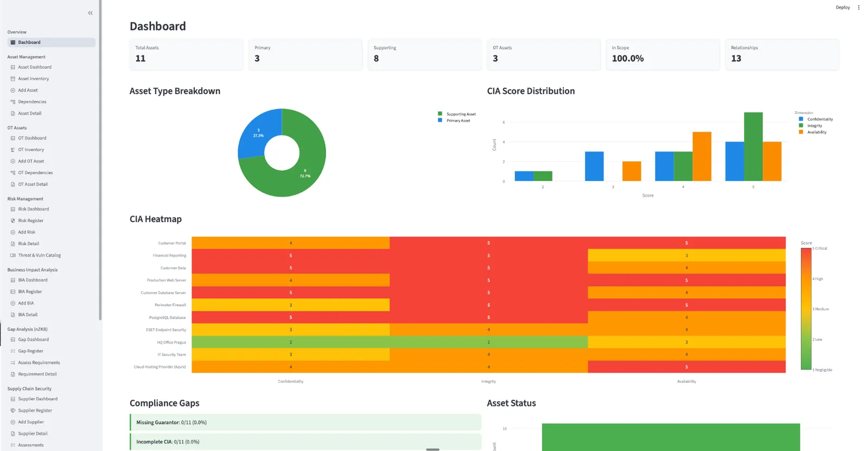The width and height of the screenshot is (868, 451).
Task: Click the OT Asset Detail icon
Action: click(x=13, y=185)
